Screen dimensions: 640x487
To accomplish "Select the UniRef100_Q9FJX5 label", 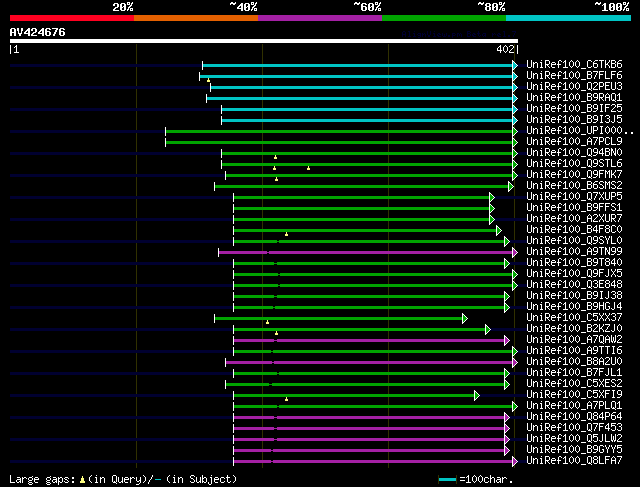I will 574,274.
